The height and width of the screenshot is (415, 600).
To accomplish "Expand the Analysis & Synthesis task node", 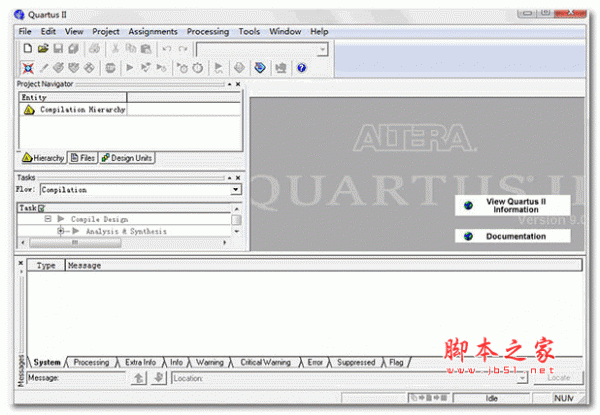I will point(60,231).
